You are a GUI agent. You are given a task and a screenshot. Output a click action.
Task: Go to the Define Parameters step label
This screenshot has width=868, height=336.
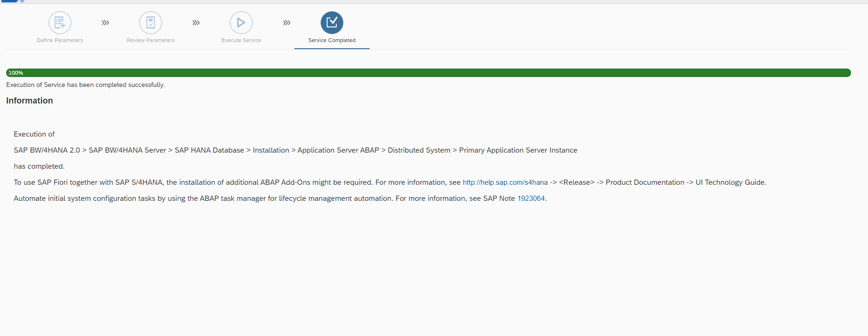coord(60,40)
